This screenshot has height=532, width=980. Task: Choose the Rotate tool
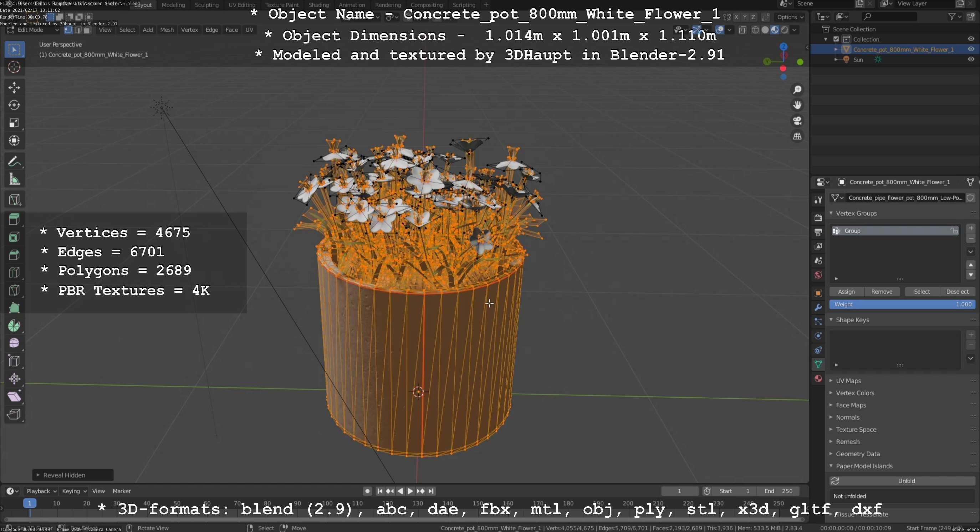(15, 105)
